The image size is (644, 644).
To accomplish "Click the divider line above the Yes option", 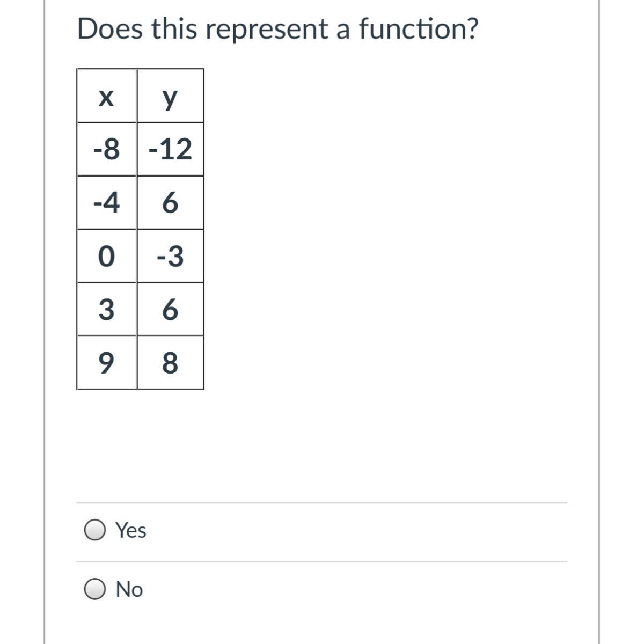I will coord(321,503).
